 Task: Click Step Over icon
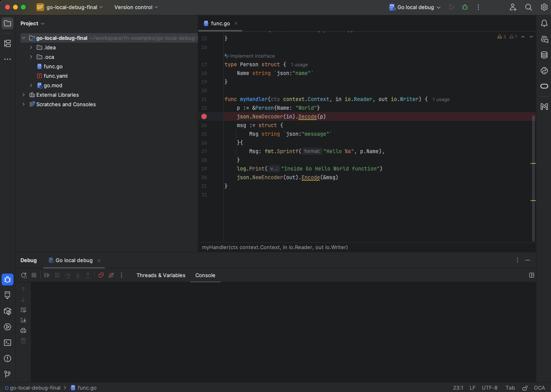click(x=67, y=275)
